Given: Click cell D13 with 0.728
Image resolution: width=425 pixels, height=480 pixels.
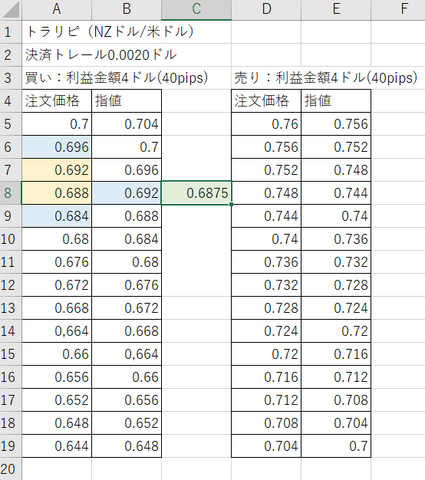Looking at the screenshot, I should point(266,308).
